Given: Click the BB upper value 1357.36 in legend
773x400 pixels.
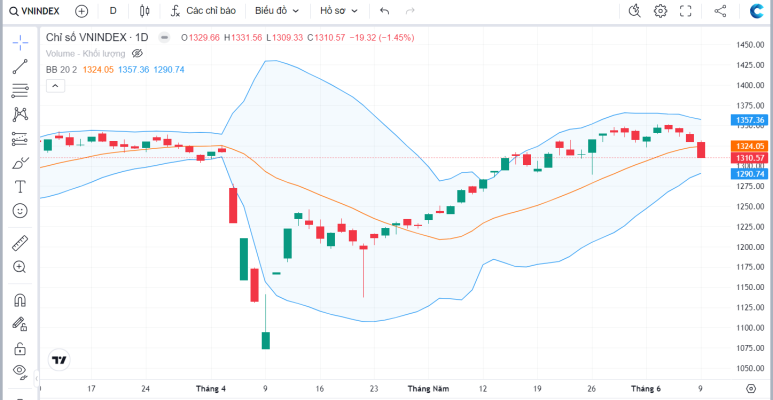Looking at the screenshot, I should [x=134, y=70].
